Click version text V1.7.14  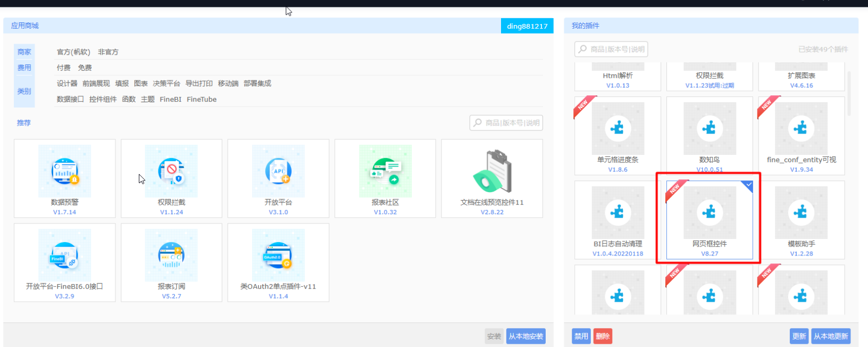pyautogui.click(x=64, y=212)
